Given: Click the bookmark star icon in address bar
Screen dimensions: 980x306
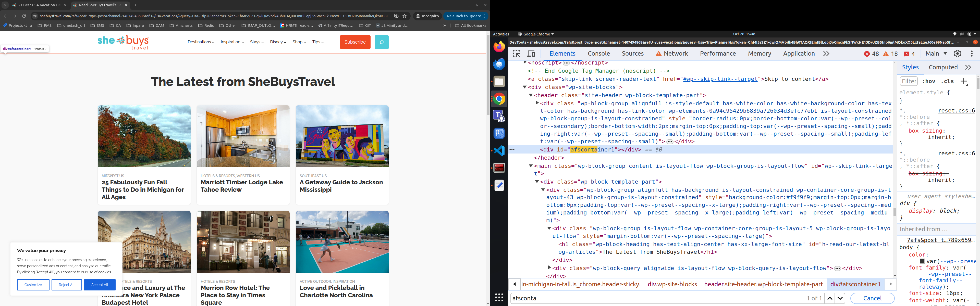Looking at the screenshot, I should click(x=405, y=16).
